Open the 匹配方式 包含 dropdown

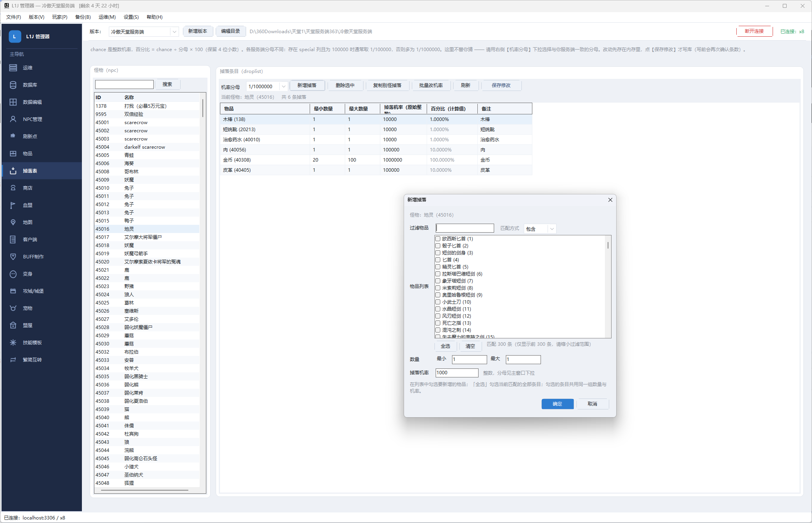click(x=540, y=229)
